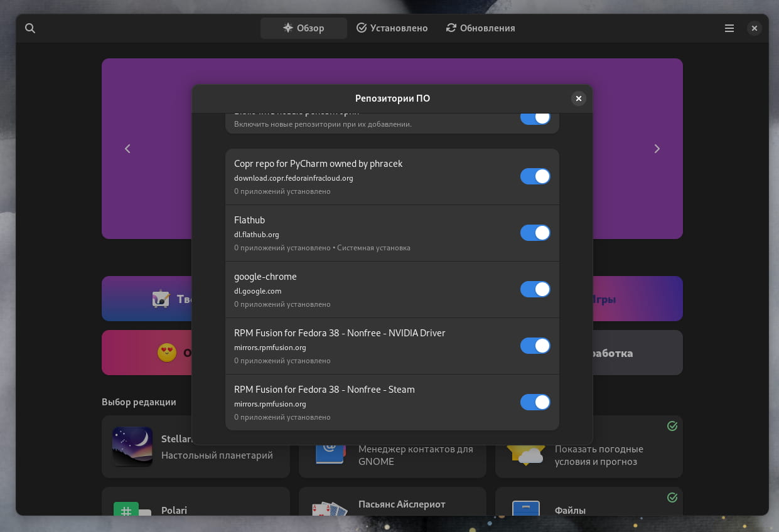Disable RPM Fusion NVIDIA Driver repo

click(x=535, y=346)
